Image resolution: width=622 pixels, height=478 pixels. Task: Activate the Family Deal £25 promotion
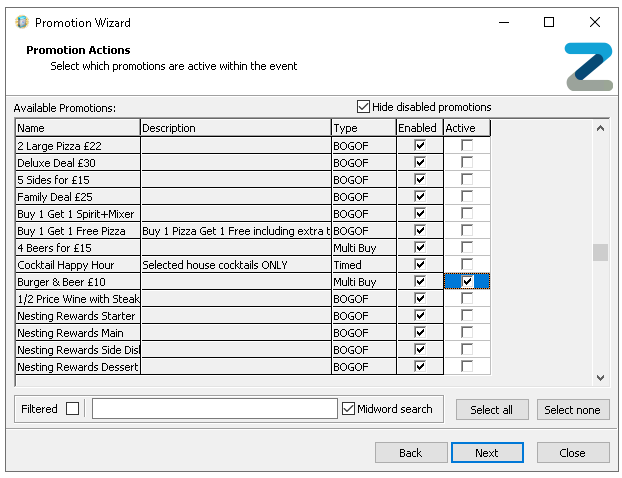pyautogui.click(x=467, y=197)
